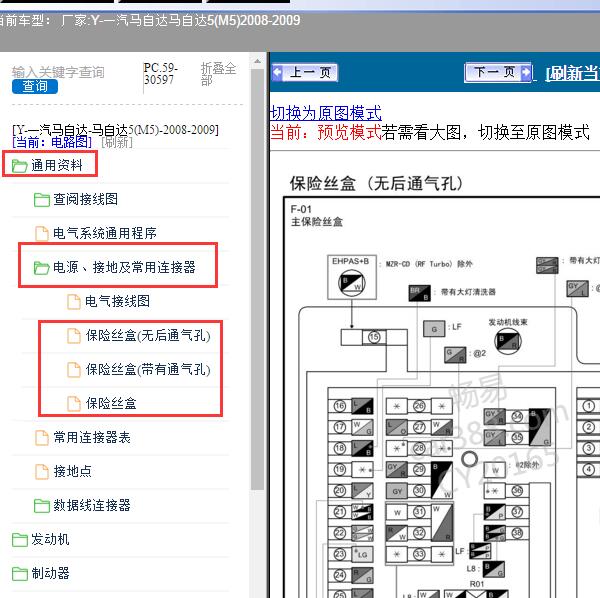This screenshot has height=598, width=600.
Task: Open 保险丝盒(带有通气孔) entry
Action: point(148,370)
